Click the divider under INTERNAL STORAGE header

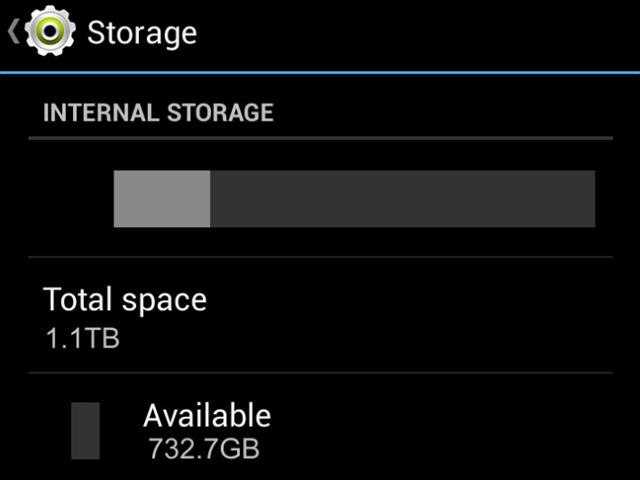[x=320, y=138]
